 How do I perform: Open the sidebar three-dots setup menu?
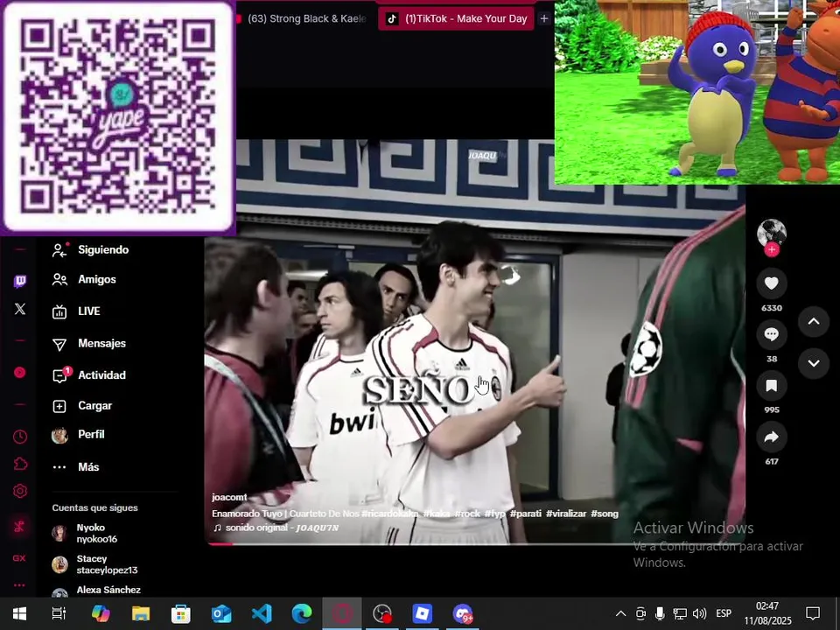19,585
